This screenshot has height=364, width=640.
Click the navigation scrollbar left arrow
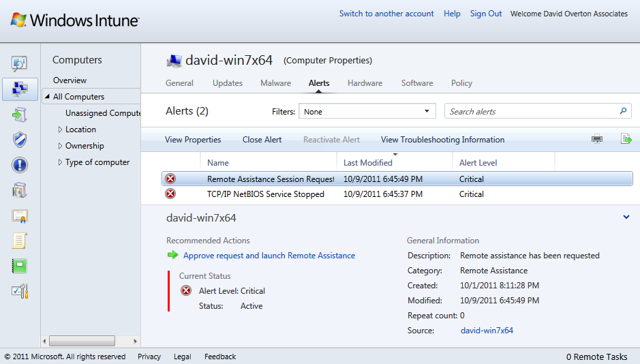(44, 341)
